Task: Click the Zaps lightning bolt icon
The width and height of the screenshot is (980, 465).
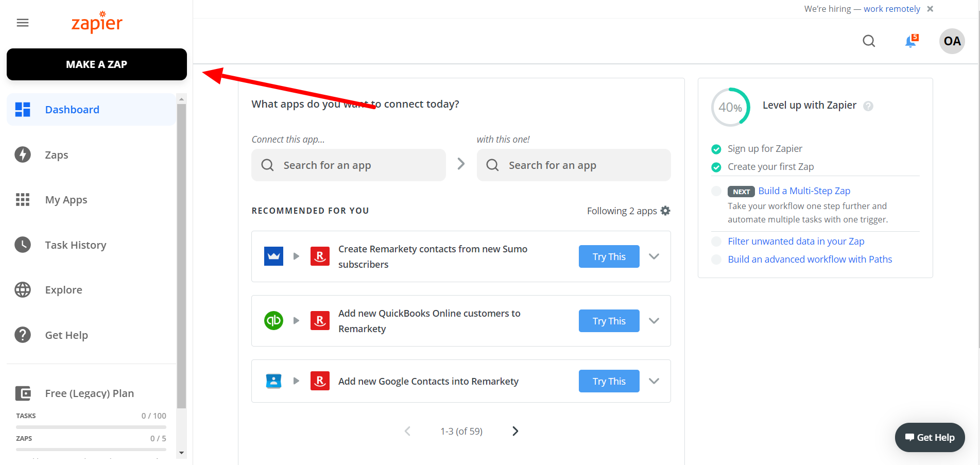Action: 23,154
